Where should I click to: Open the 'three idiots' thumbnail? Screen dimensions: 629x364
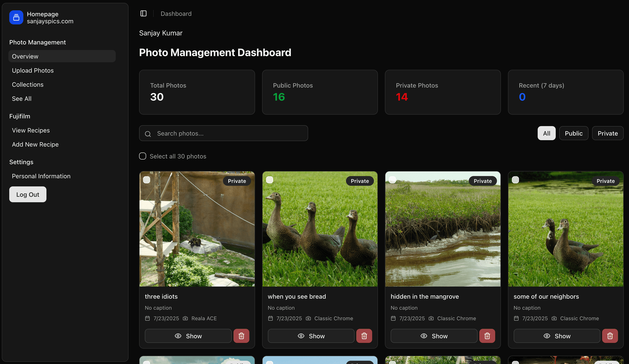(x=197, y=229)
